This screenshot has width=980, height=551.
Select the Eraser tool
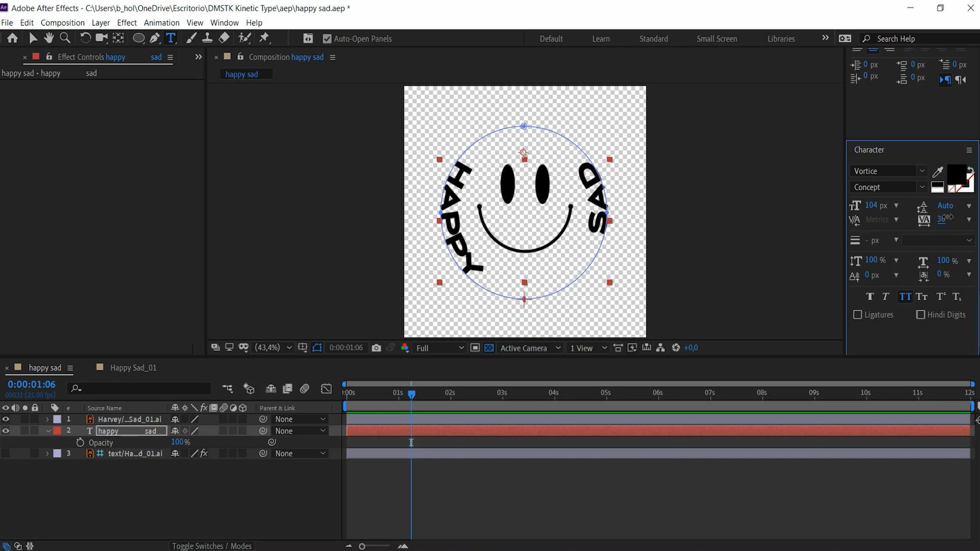(x=224, y=38)
